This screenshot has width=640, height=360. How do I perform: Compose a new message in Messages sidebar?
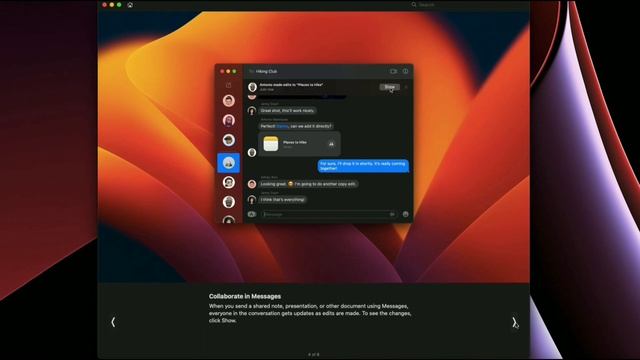coord(229,85)
